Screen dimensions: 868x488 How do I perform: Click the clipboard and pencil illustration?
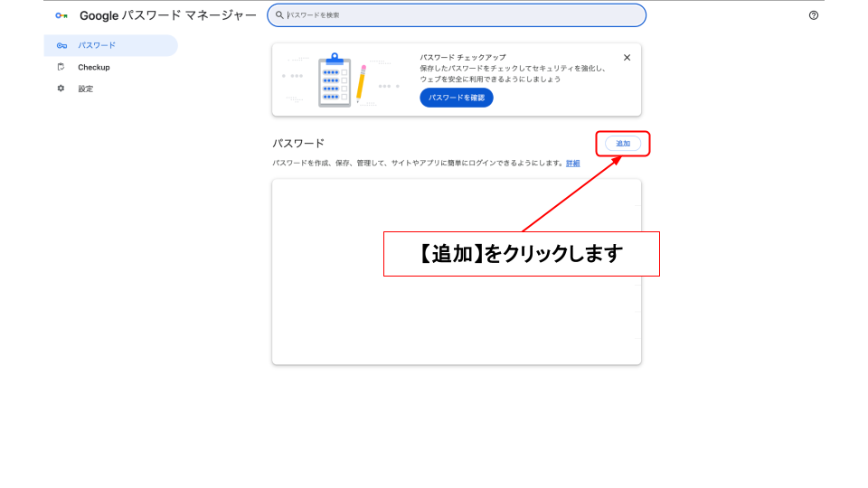point(342,80)
